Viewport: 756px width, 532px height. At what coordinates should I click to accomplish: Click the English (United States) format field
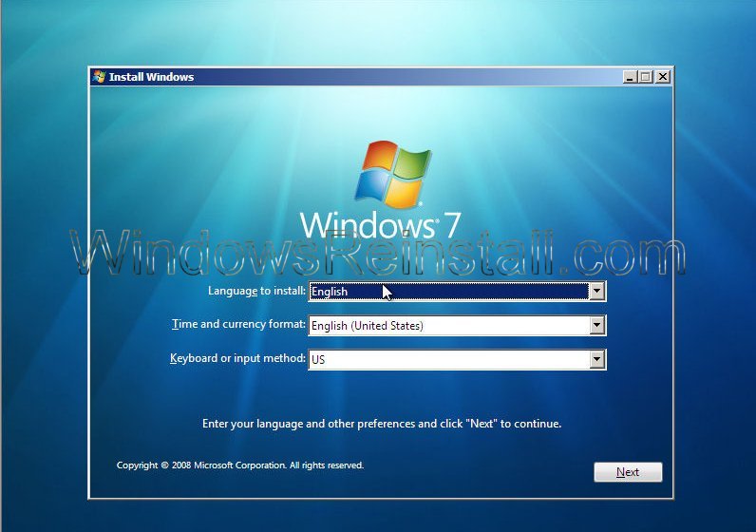pos(448,325)
